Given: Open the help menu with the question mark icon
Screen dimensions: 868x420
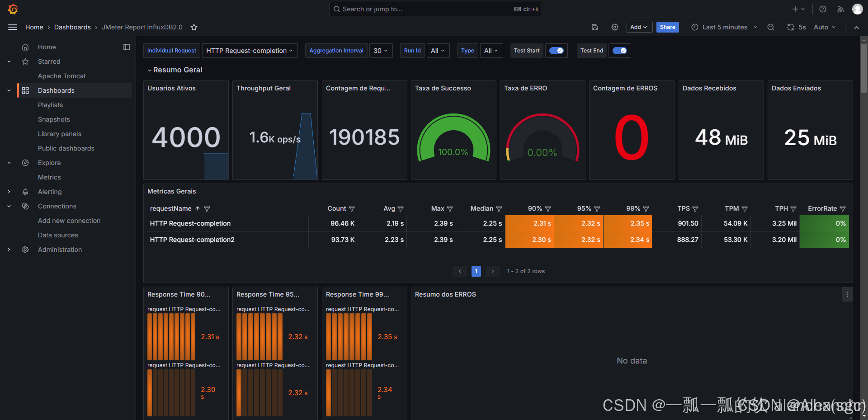Looking at the screenshot, I should [822, 9].
